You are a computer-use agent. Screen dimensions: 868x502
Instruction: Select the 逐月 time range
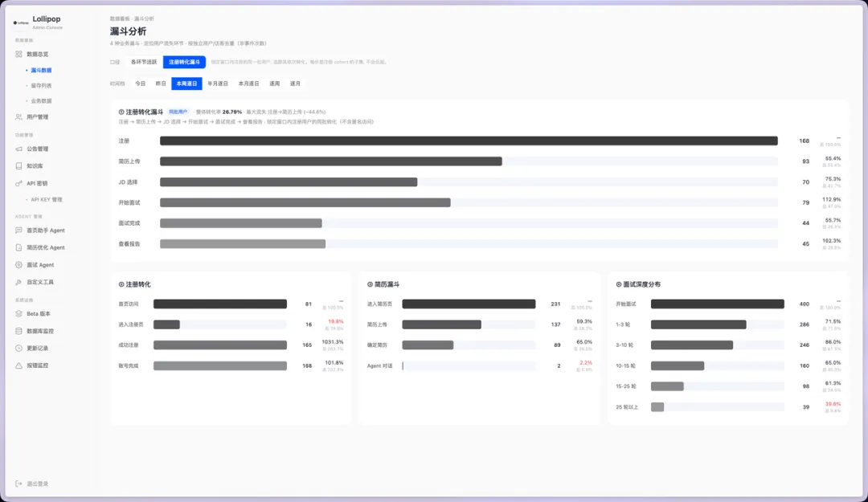295,84
